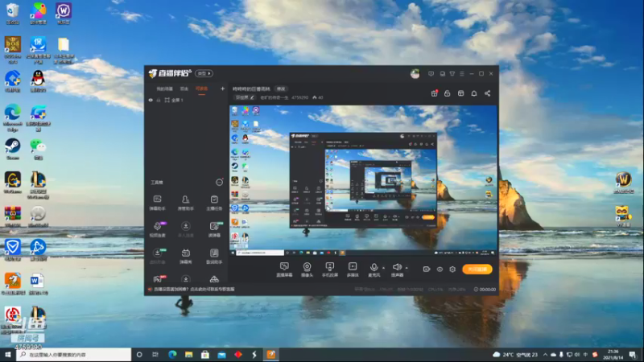
Task: Open the Action Center notification icon
Action: click(633, 355)
